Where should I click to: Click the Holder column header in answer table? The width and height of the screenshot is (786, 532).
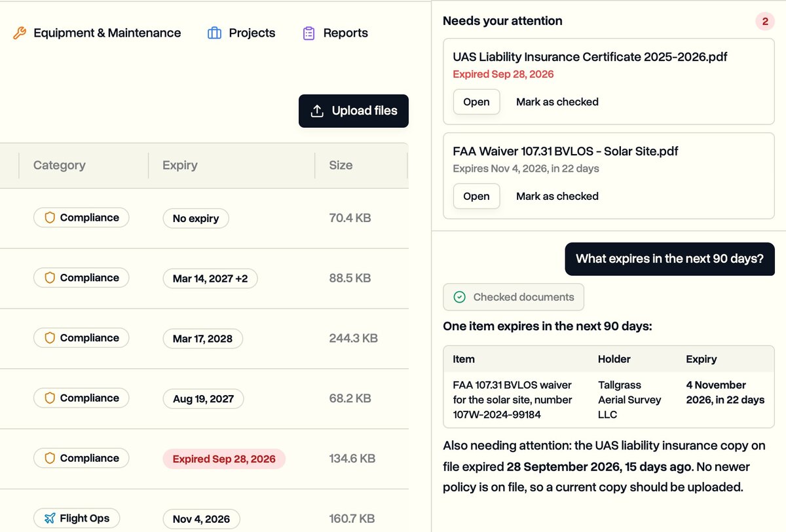click(x=614, y=359)
